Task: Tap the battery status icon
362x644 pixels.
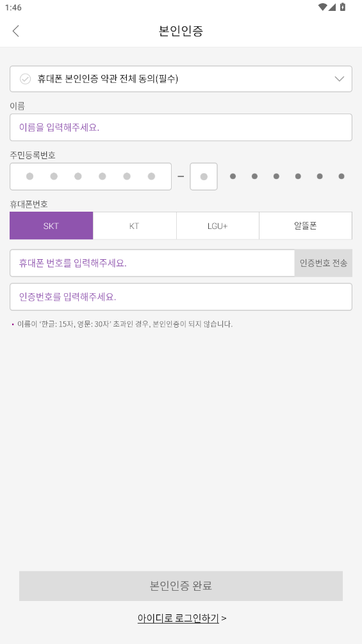Action: pos(343,7)
